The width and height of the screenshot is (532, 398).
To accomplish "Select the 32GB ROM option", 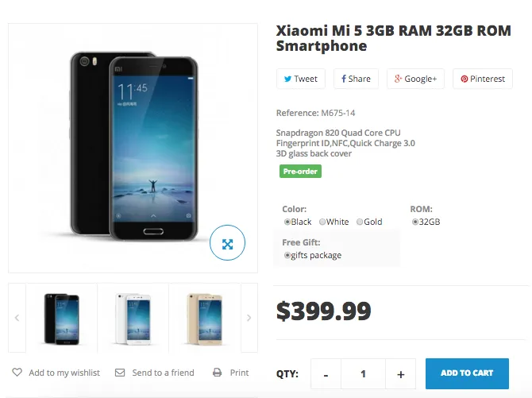I will coord(415,222).
